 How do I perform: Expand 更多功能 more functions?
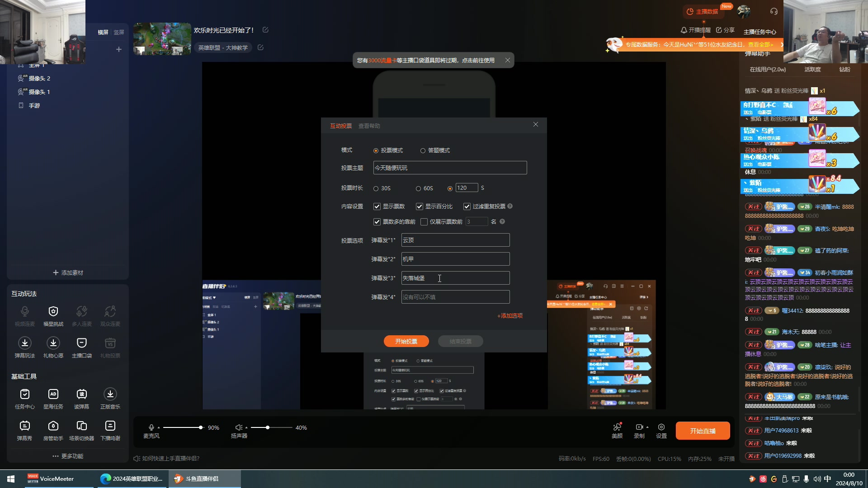click(x=68, y=456)
